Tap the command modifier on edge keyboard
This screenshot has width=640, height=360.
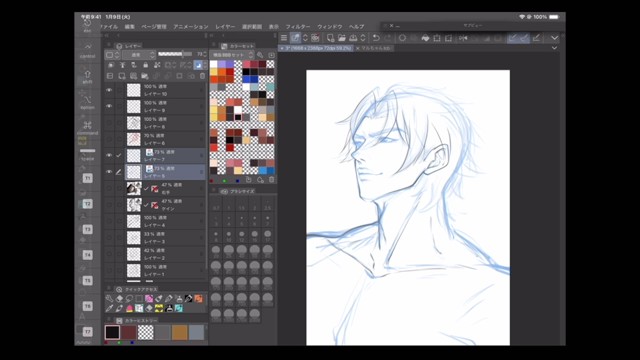click(x=87, y=127)
